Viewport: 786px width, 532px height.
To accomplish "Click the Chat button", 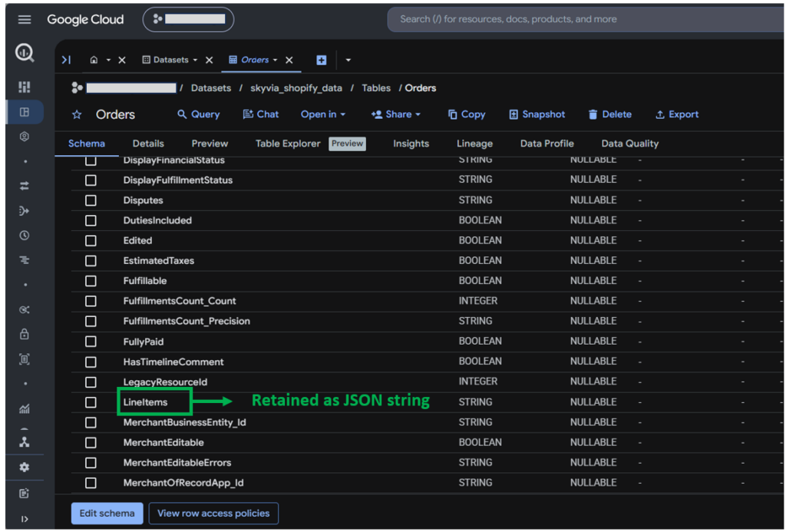I will coord(261,114).
